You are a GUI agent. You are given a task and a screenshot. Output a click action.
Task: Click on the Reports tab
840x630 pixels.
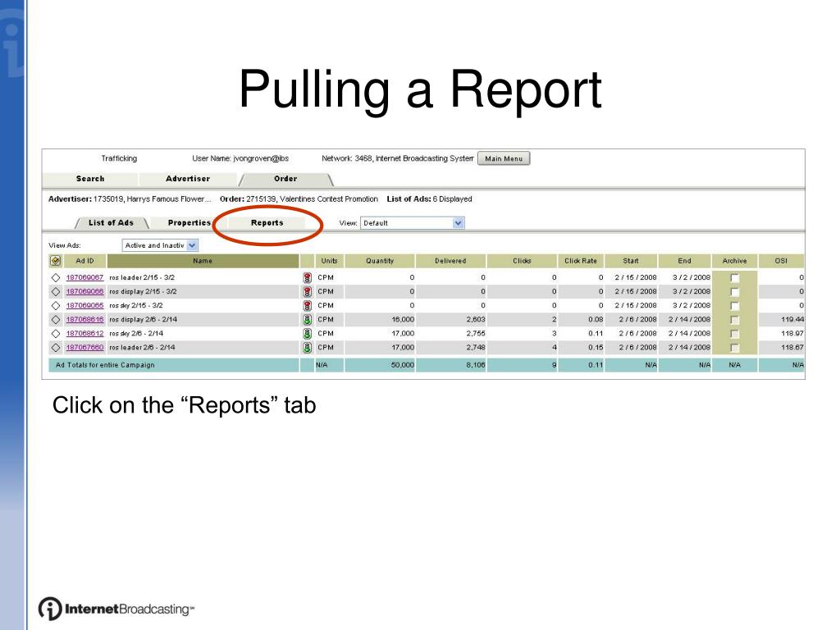267,223
